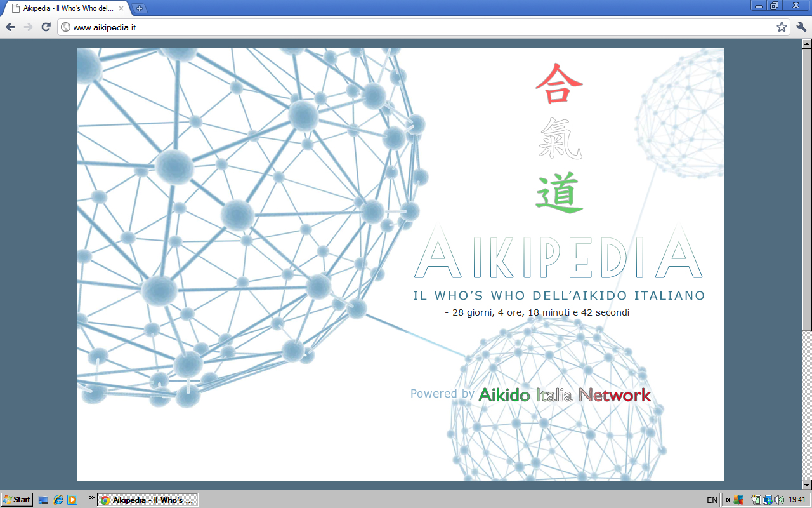Open Internet Explorer from the quick launch bar

tap(58, 500)
